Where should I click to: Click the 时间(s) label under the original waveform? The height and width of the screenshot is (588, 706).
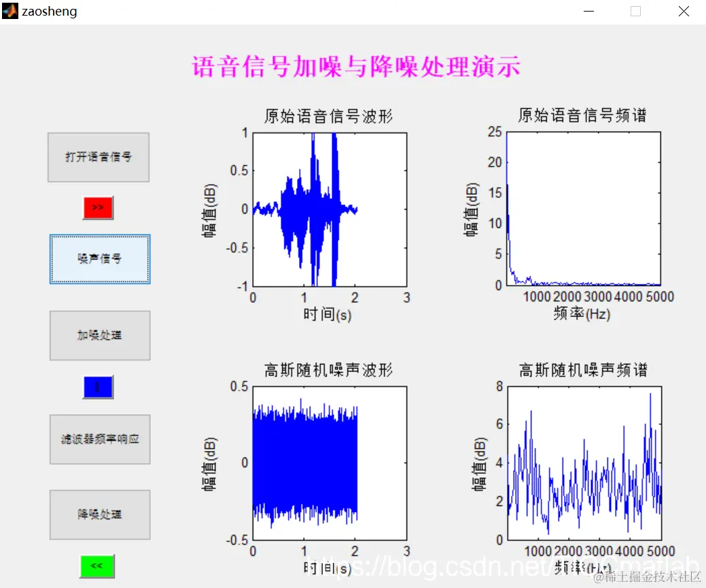[327, 314]
